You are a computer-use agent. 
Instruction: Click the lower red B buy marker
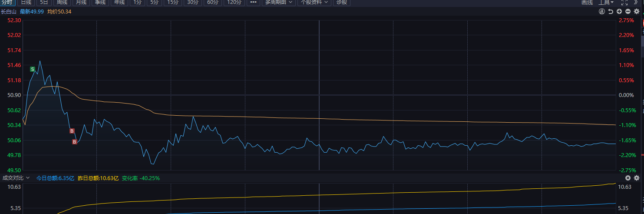75,142
